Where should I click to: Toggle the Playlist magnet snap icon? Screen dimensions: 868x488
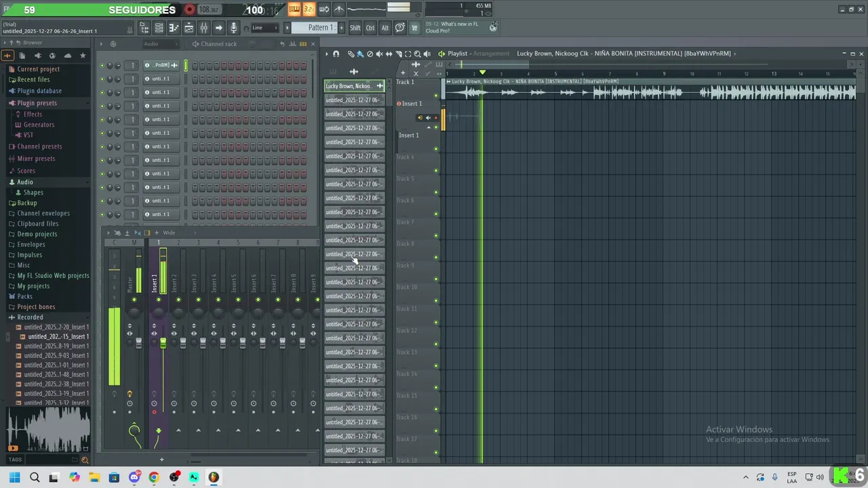336,54
